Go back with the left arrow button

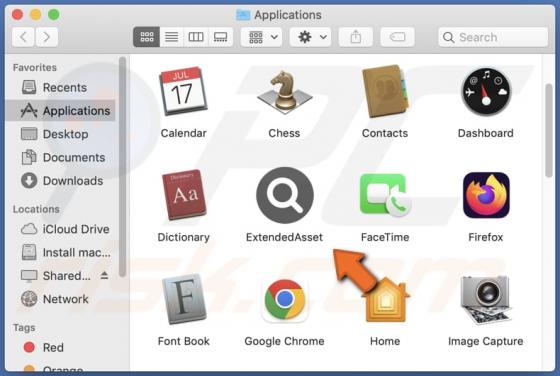(x=23, y=37)
